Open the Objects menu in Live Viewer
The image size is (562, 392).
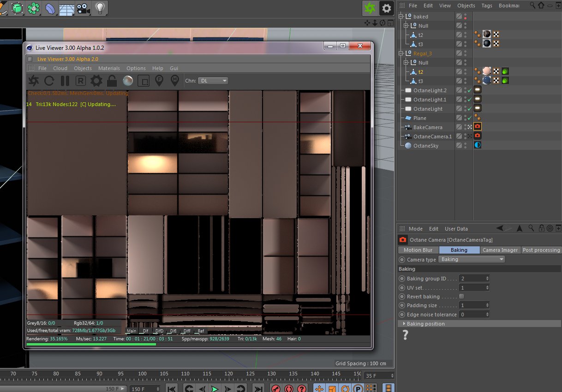click(83, 68)
